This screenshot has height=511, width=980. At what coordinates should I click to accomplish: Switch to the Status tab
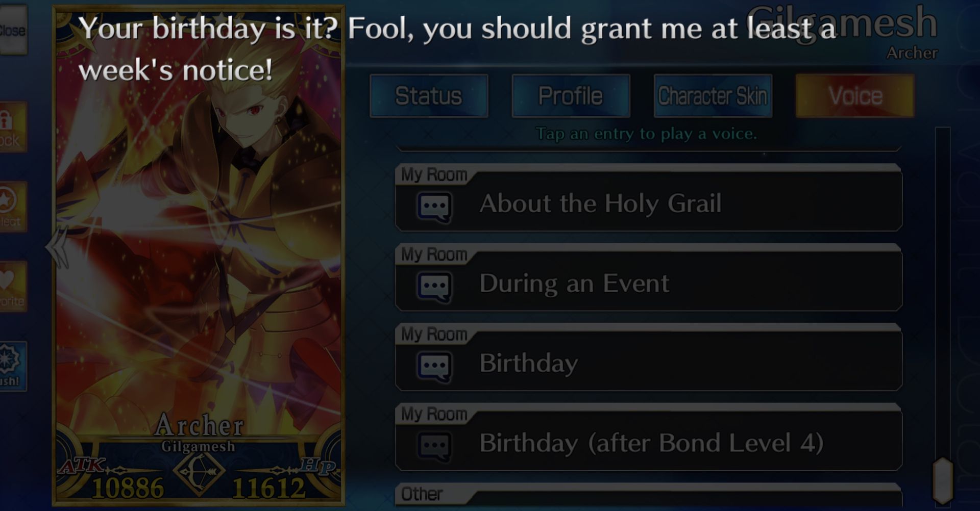coord(429,96)
